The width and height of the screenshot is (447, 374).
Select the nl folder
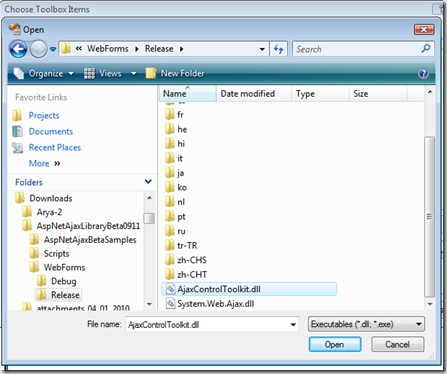pyautogui.click(x=181, y=202)
